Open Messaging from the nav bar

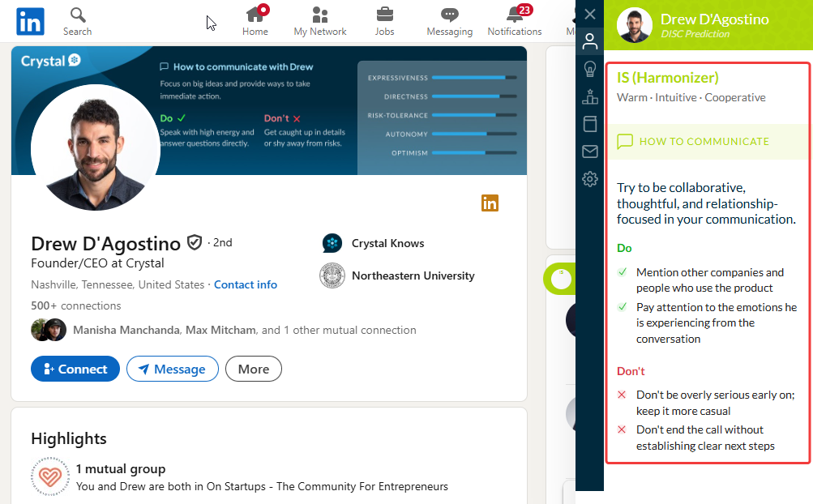(x=450, y=21)
